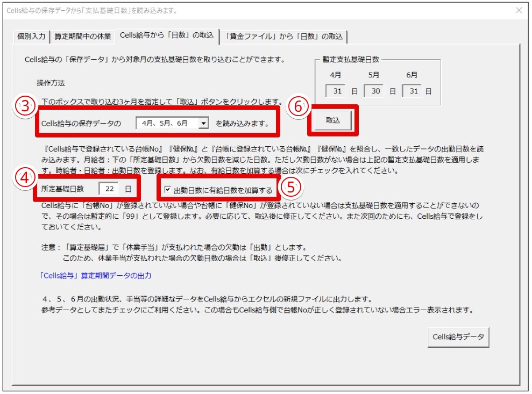
Task: Click the 5月 provisional days field showing 30
Action: (x=373, y=91)
